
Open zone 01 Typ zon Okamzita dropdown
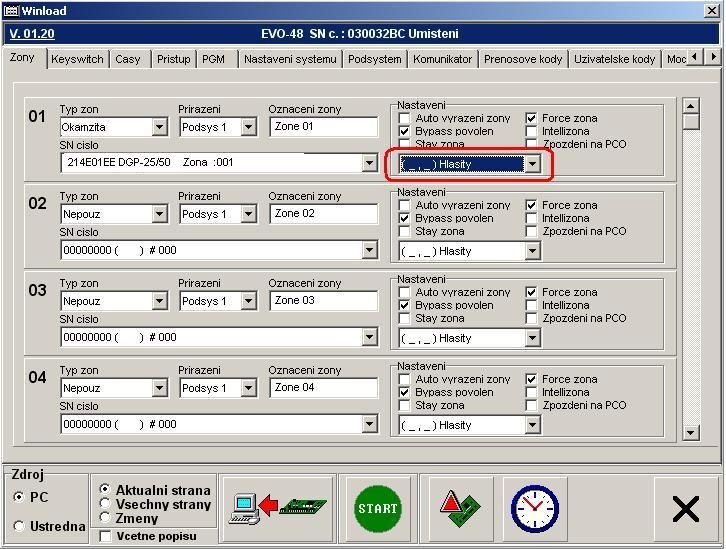tap(159, 127)
